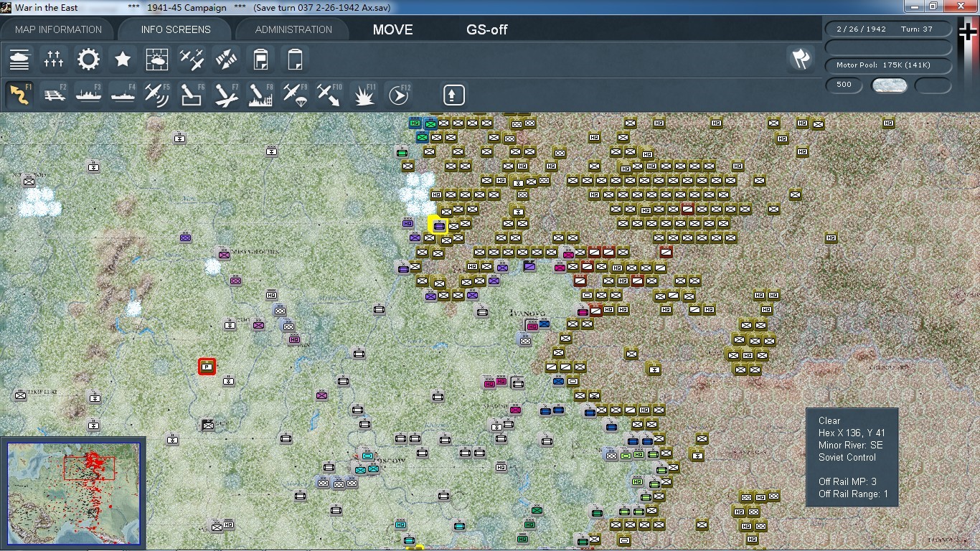Open the blank report document icon

[295, 59]
